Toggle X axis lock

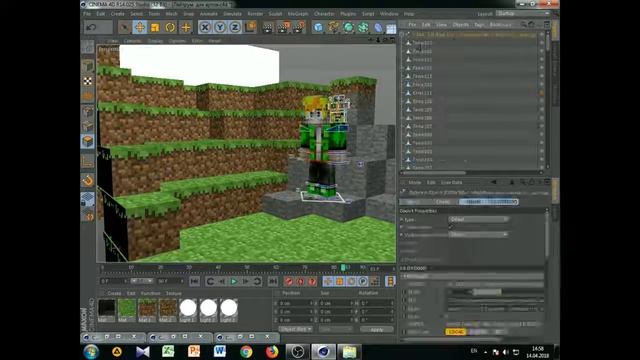[205, 27]
